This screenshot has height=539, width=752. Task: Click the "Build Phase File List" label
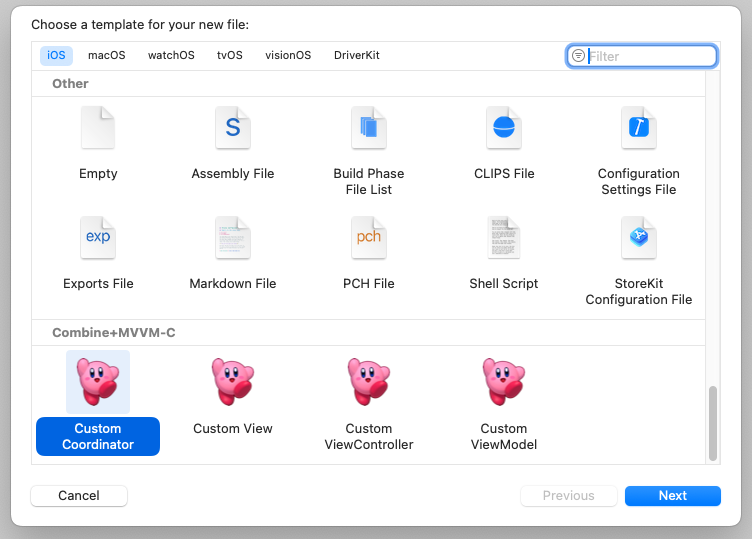click(368, 181)
